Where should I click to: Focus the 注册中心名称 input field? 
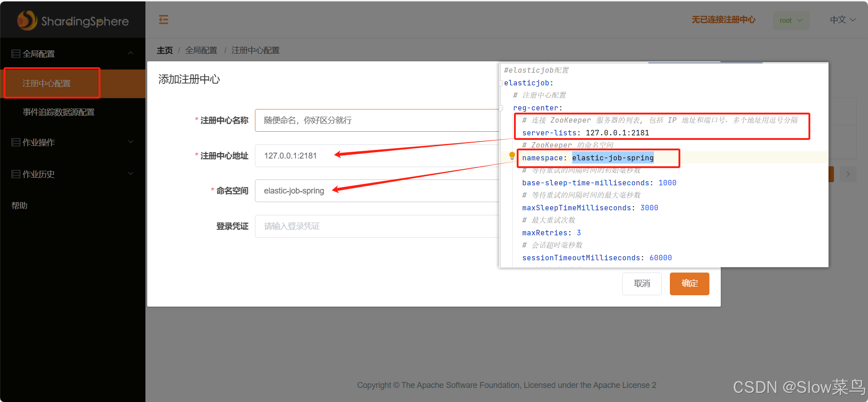377,120
